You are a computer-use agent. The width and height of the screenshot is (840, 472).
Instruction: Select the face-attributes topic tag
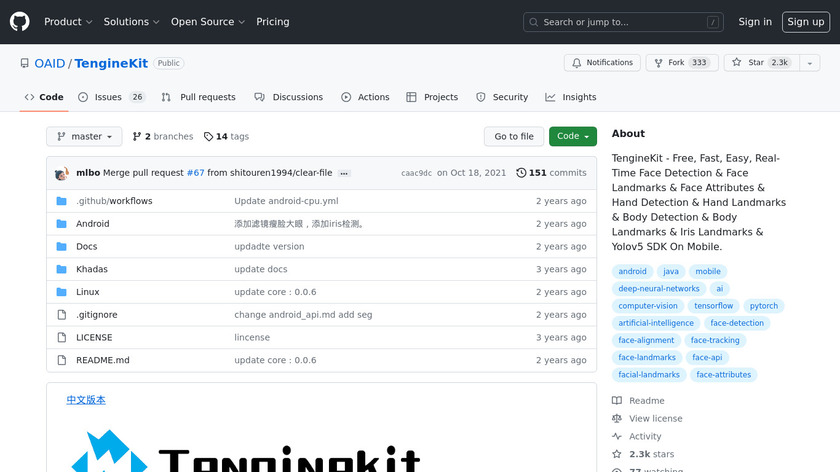[x=723, y=374]
